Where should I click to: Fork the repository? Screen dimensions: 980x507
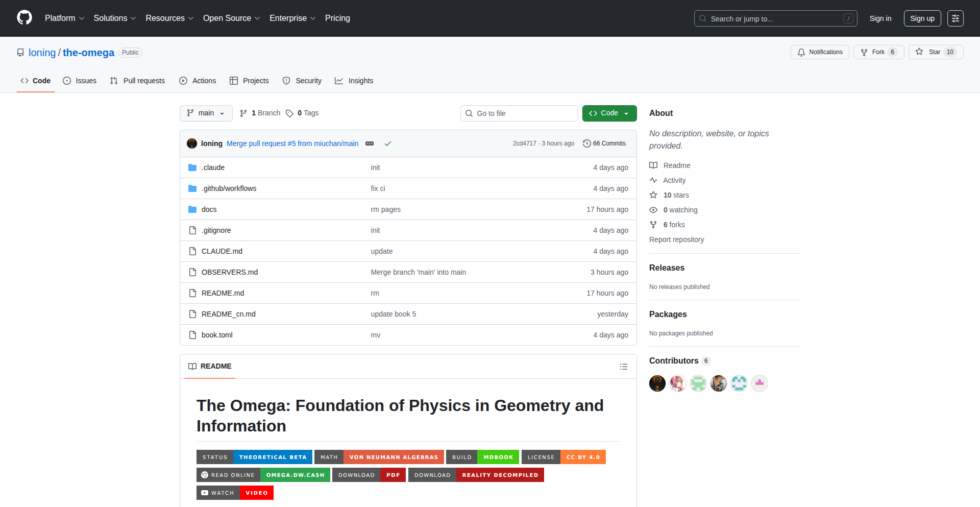coord(878,52)
